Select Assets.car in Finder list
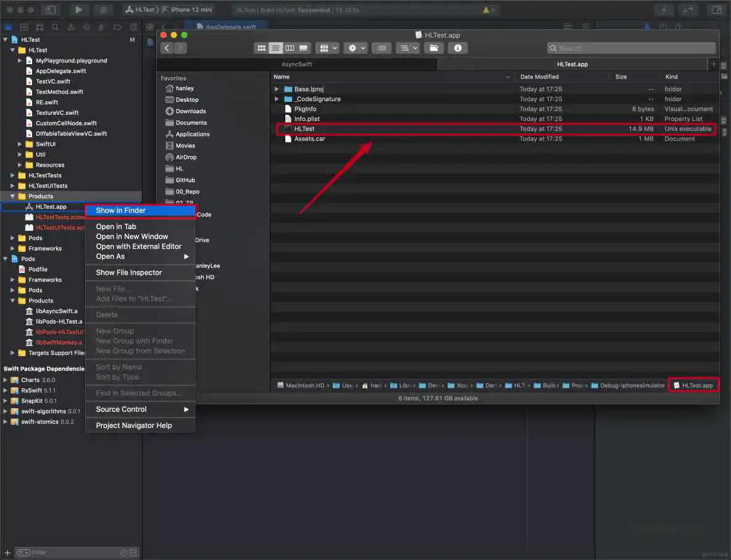Screen dimensions: 731x560 pyautogui.click(x=495, y=138)
